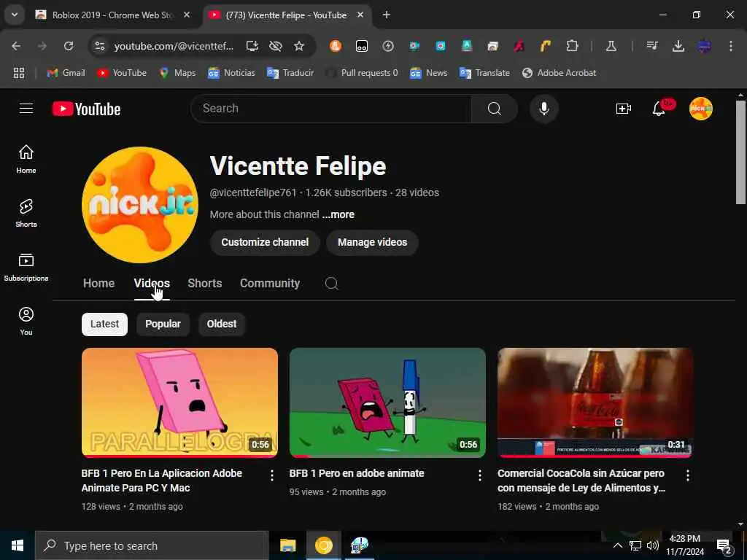Open the Noticias bookmark
747x560 pixels.
[231, 73]
